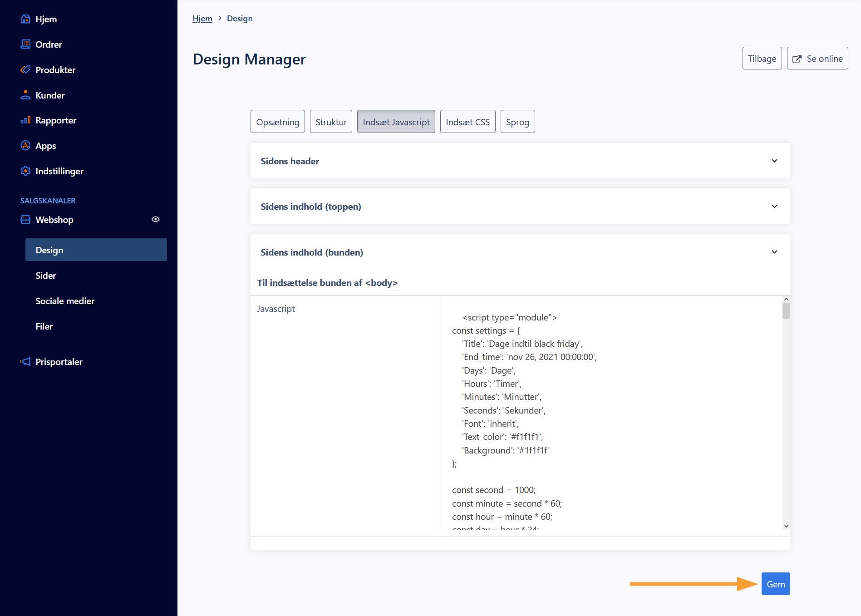Click the Kunder person icon
Screen dimensions: 861x616
pos(25,95)
